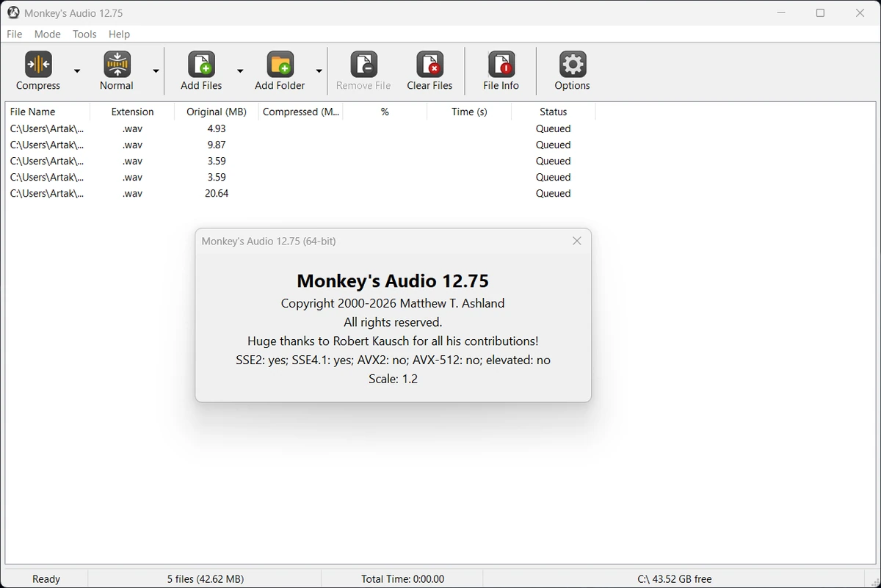Close the Monkey's Audio 12.75 about dialog

(577, 241)
